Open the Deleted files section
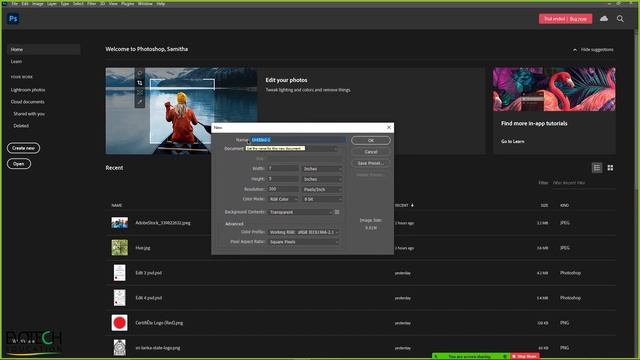This screenshot has height=360, width=640. pyautogui.click(x=21, y=126)
